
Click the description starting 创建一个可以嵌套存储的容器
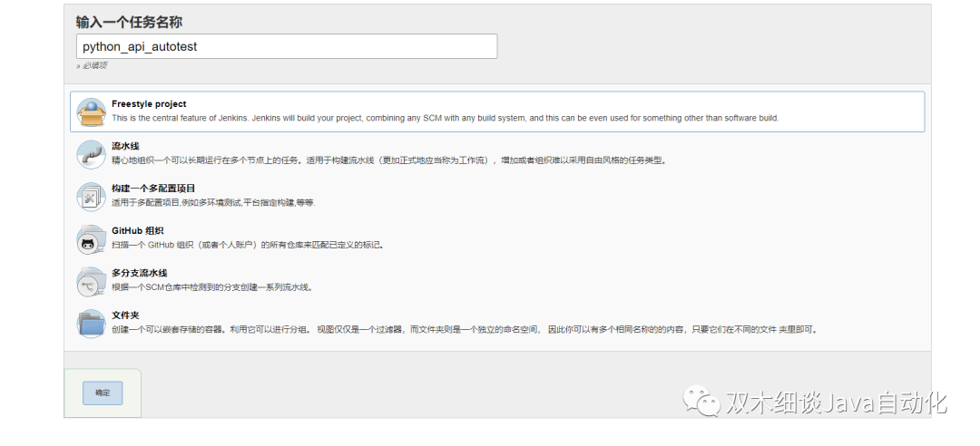465,330
